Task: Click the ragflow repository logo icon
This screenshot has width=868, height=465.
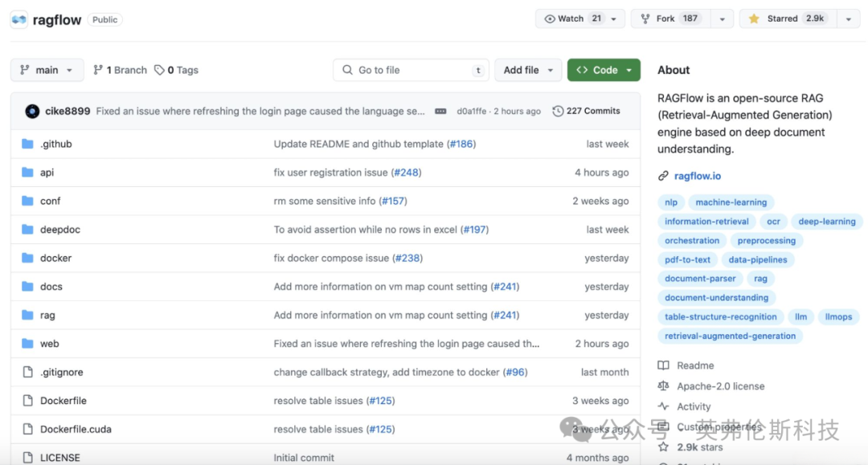Action: (18, 20)
